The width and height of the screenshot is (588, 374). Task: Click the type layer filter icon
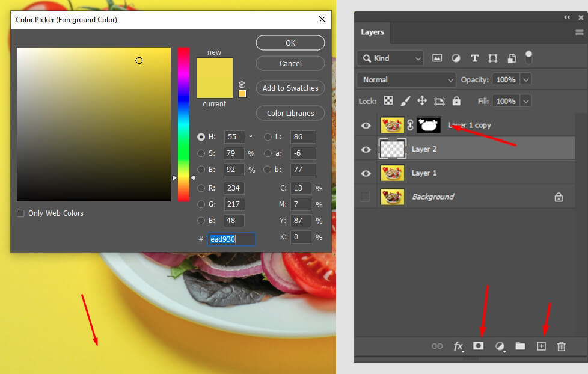[474, 58]
